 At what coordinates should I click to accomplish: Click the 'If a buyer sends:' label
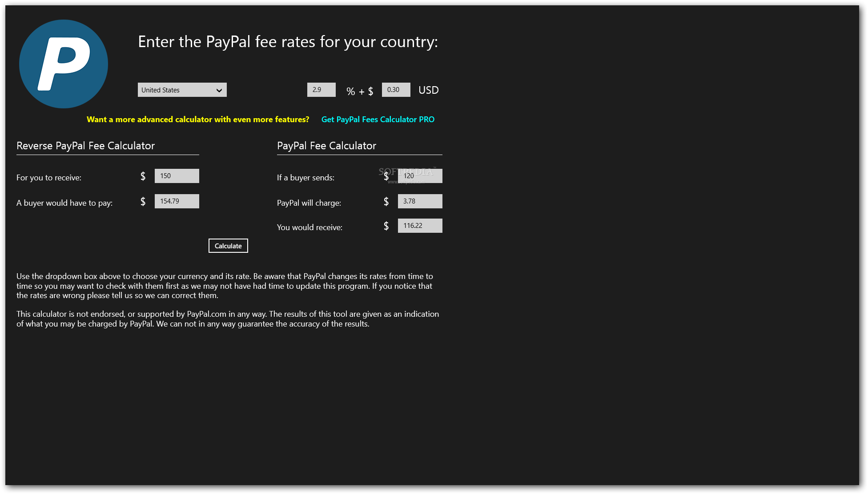306,178
